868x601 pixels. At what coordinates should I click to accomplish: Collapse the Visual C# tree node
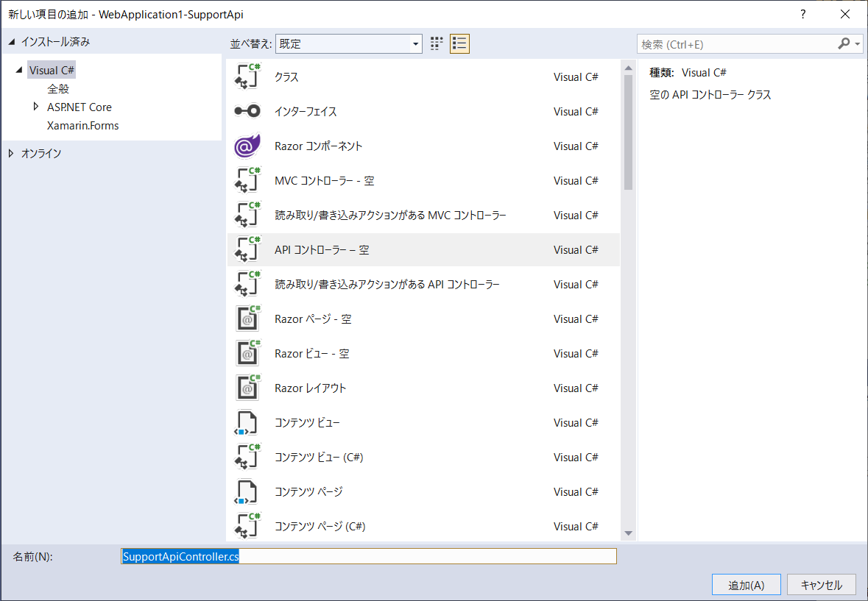(19, 70)
